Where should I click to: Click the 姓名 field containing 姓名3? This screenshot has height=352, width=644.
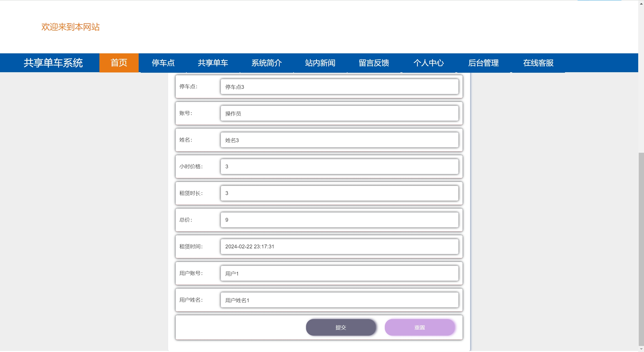click(x=339, y=140)
